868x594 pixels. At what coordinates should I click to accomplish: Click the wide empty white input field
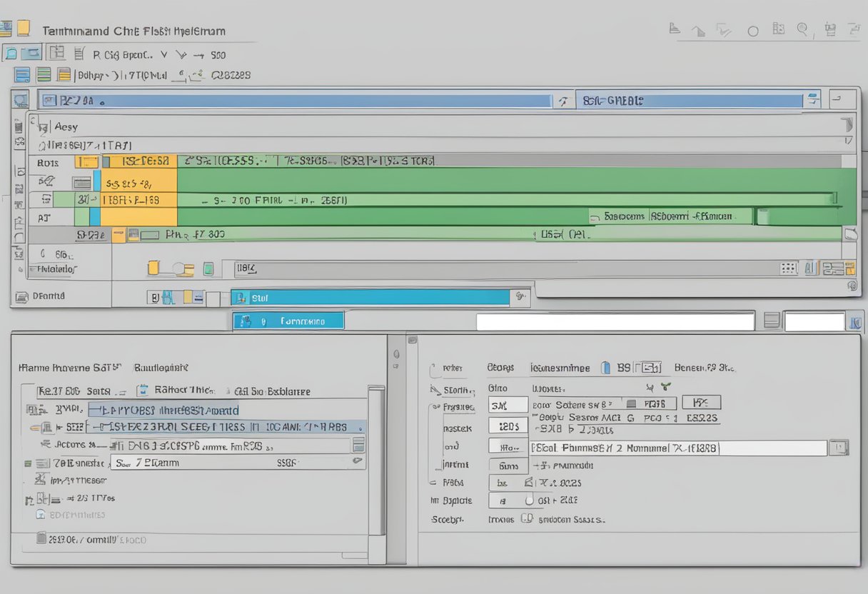tap(615, 321)
